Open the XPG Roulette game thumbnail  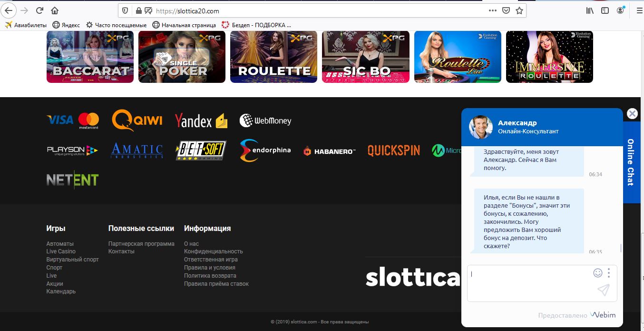273,57
